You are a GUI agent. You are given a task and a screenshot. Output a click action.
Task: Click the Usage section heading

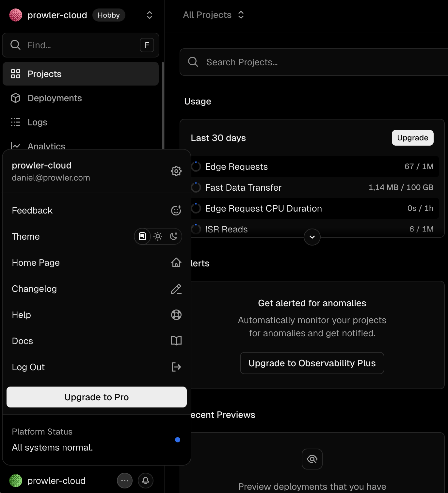pyautogui.click(x=198, y=101)
